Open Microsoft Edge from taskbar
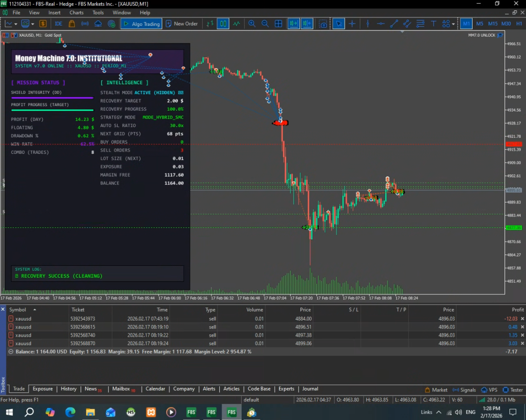This screenshot has height=420, width=526. pyautogui.click(x=70, y=412)
